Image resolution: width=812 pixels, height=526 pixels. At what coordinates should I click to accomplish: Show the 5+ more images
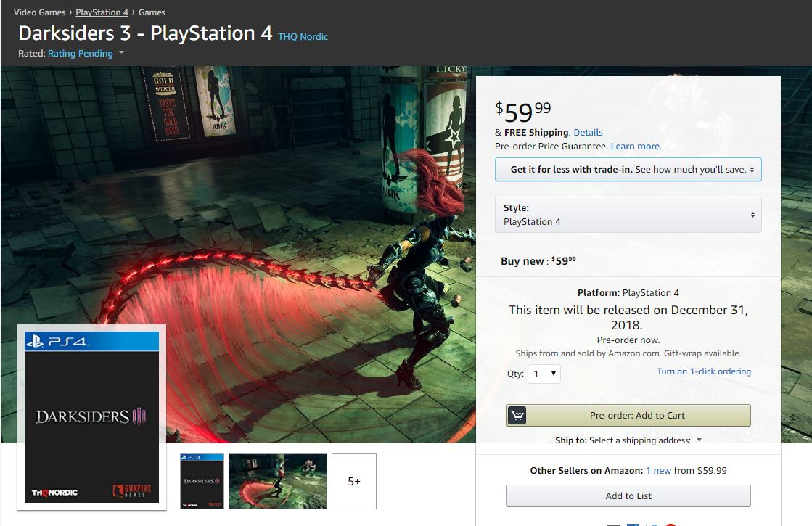(354, 481)
